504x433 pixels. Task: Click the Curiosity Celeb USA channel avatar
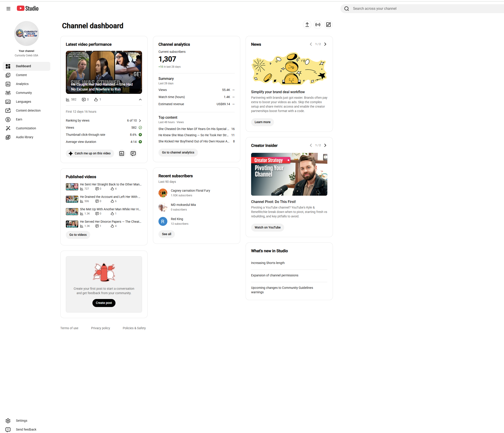click(x=27, y=33)
